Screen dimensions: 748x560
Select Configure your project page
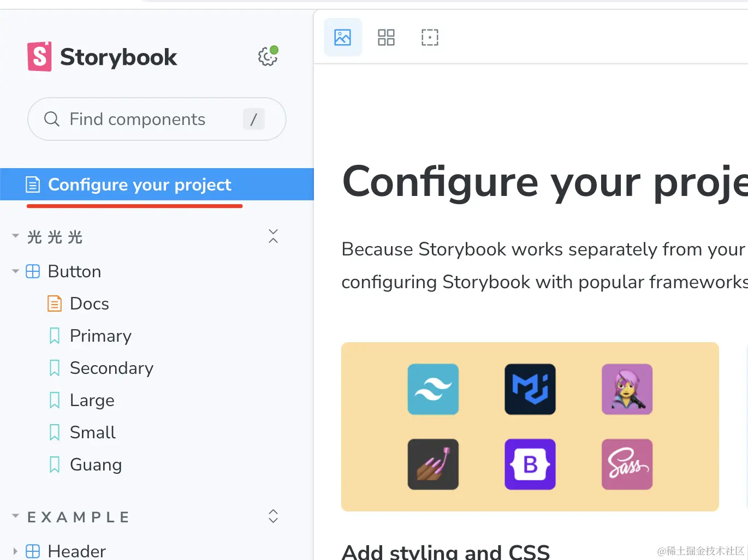tap(157, 184)
